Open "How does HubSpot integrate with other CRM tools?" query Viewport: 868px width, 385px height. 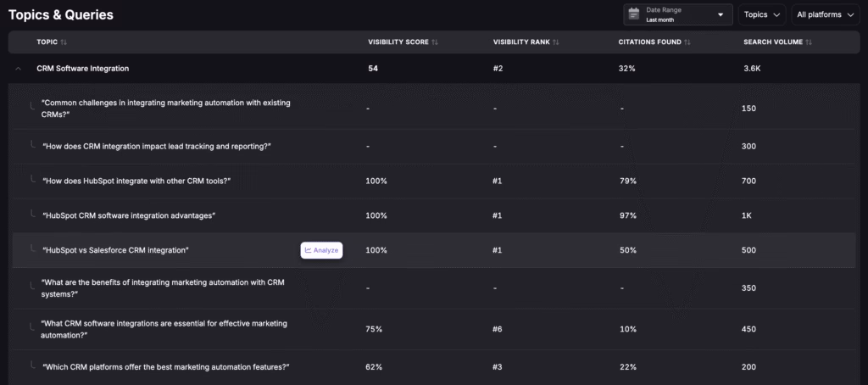tap(136, 181)
